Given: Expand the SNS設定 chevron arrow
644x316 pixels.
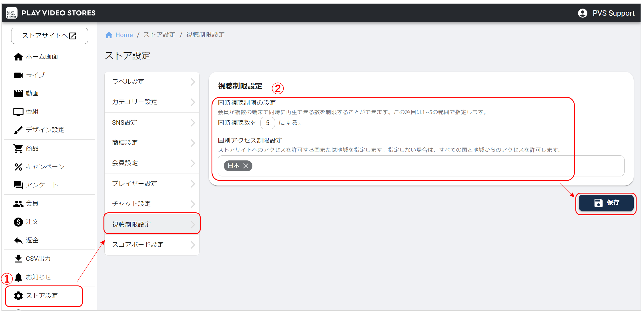Looking at the screenshot, I should 193,123.
